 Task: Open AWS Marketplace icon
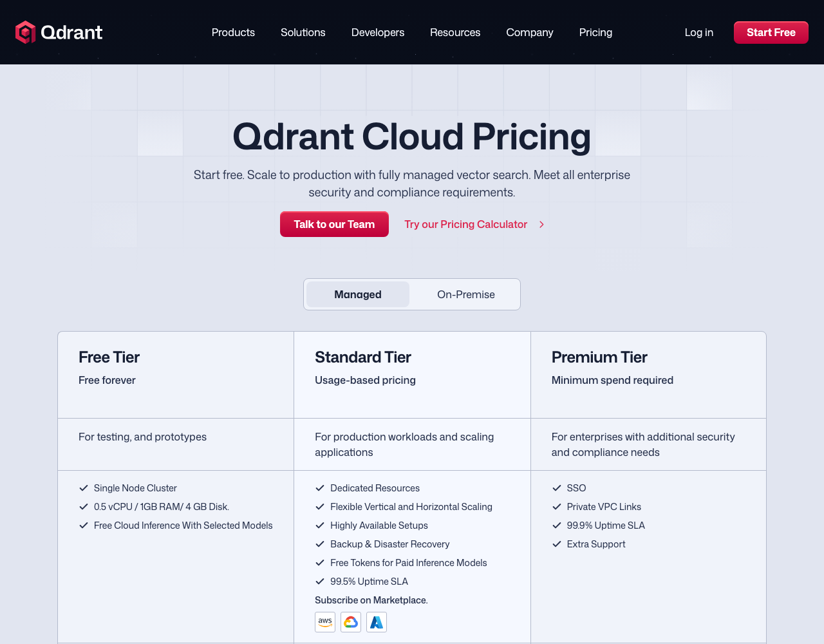click(x=325, y=622)
